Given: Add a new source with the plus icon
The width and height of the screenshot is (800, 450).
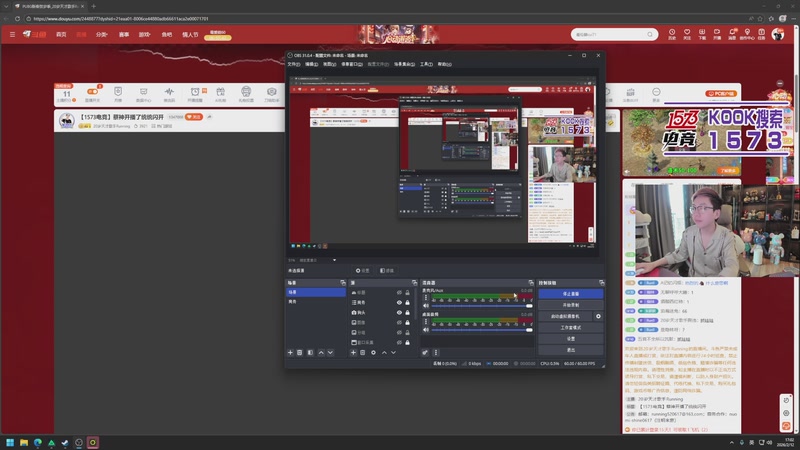Looking at the screenshot, I should (353, 353).
